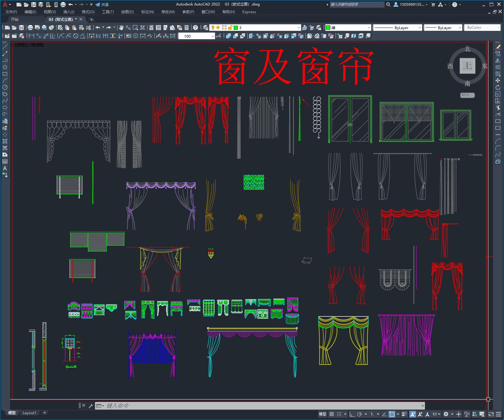504x420 pixels.
Task: Toggle Ortho mode
Action: tap(352, 414)
